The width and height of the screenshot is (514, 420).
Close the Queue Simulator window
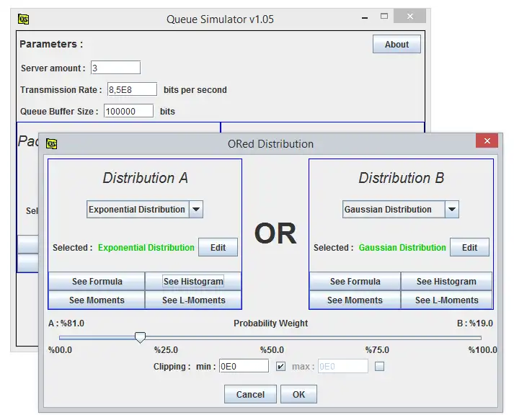tap(409, 16)
